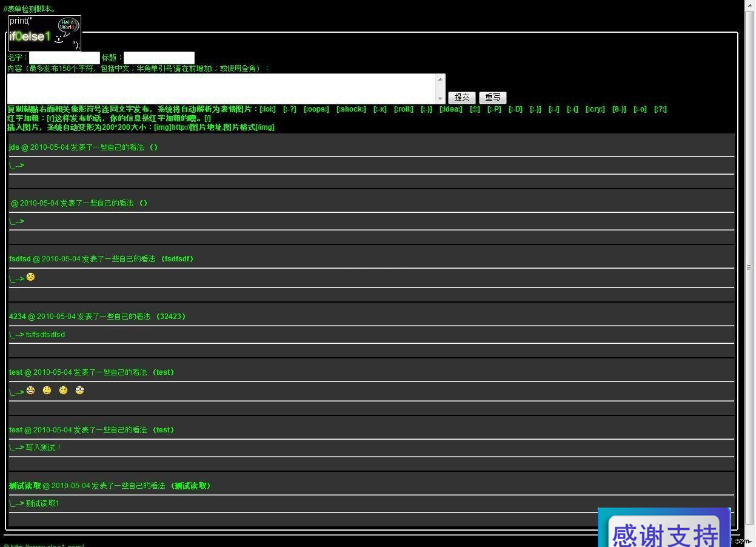Click the [:-x] emoticon code
The width and height of the screenshot is (756, 547).
[x=380, y=109]
